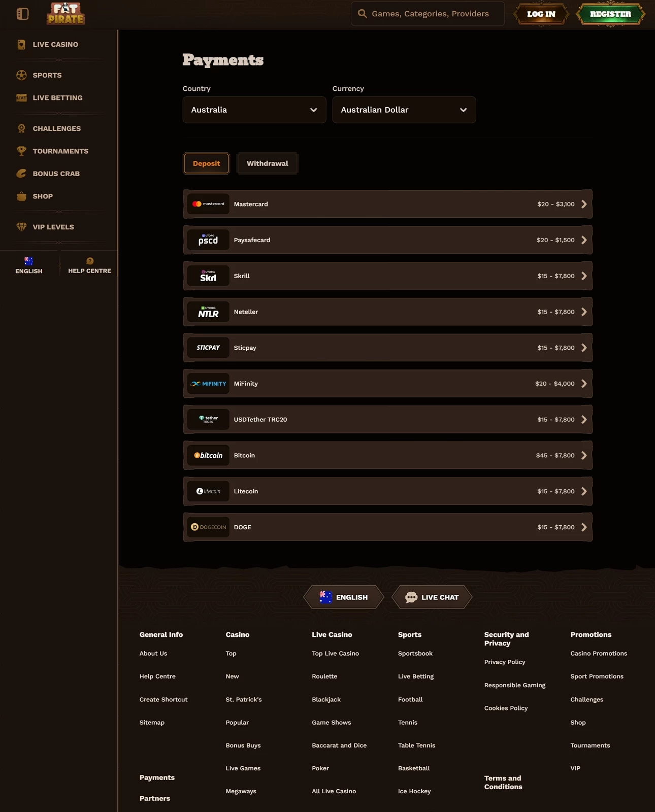Click the Skrill logo

point(208,276)
